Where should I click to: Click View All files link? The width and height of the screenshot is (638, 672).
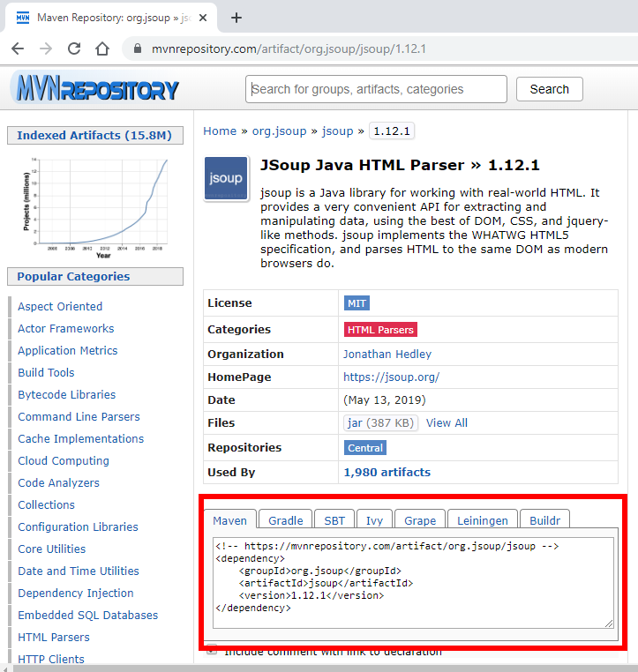[x=447, y=423]
